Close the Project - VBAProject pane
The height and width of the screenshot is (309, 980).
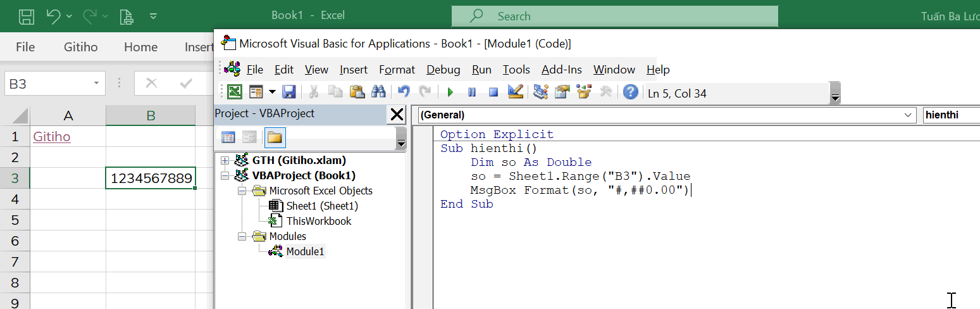[x=397, y=115]
